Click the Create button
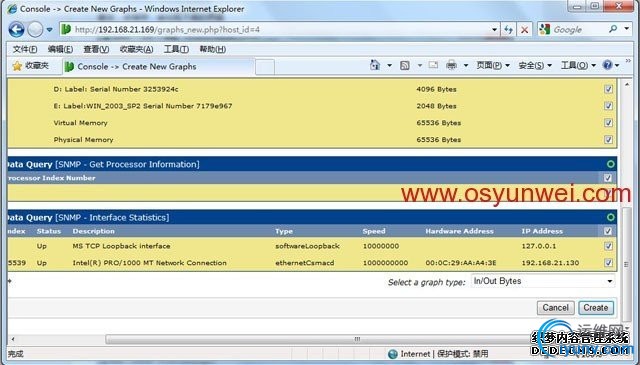 coord(596,307)
